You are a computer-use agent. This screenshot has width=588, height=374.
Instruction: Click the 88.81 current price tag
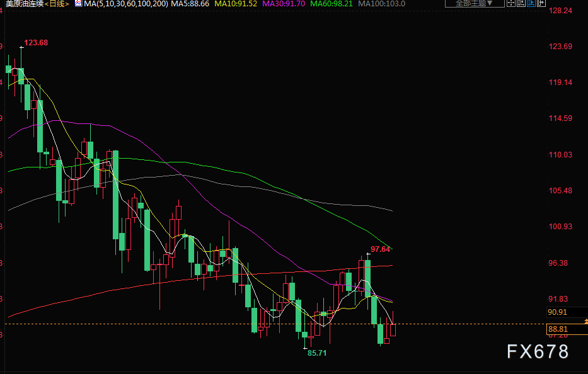[x=558, y=329]
